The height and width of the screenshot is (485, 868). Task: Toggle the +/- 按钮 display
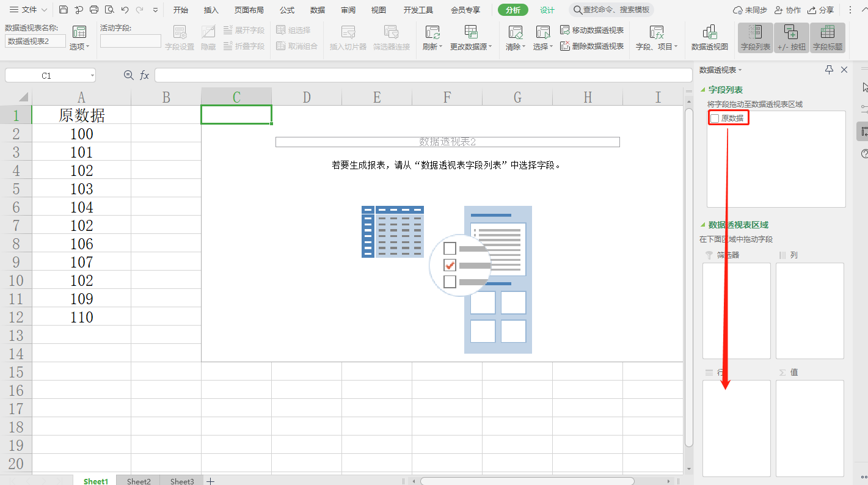[x=791, y=37]
